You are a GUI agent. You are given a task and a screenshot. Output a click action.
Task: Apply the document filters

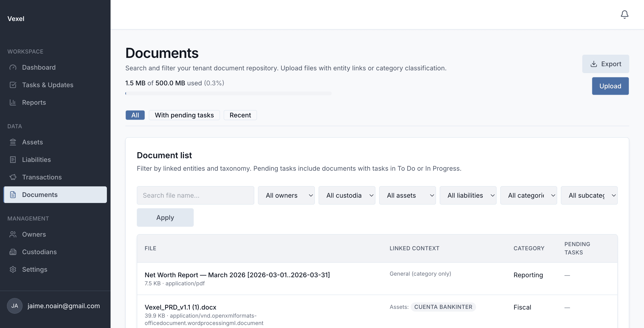[165, 217]
